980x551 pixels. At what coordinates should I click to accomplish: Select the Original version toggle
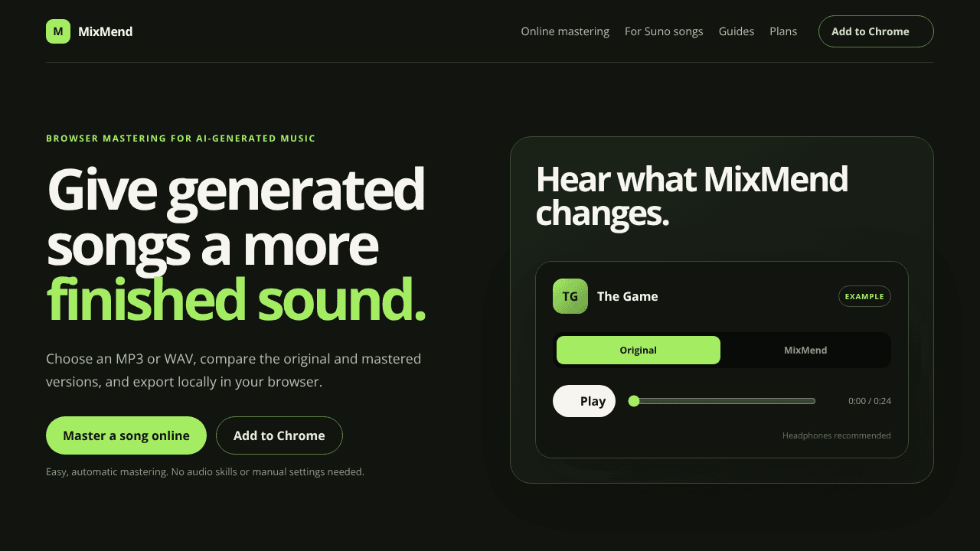click(x=639, y=350)
